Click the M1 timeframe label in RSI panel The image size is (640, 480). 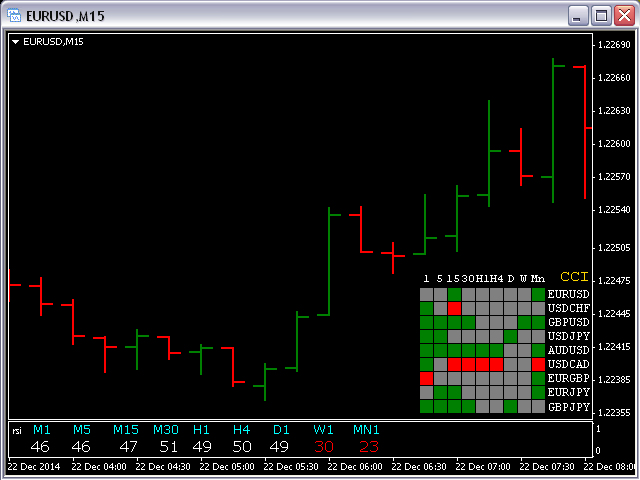click(42, 429)
